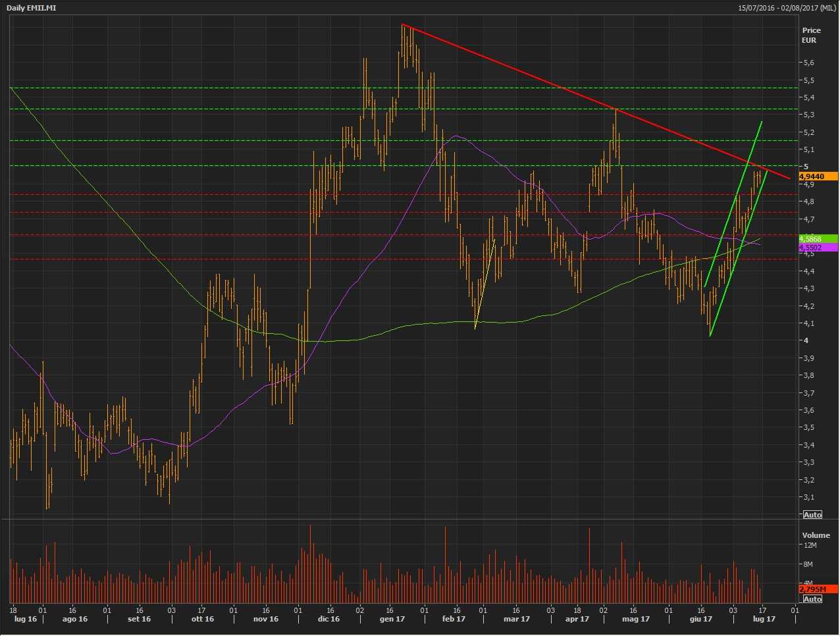This screenshot has height=636, width=840.
Task: Click the 'lug 16' month label
Action: click(26, 619)
